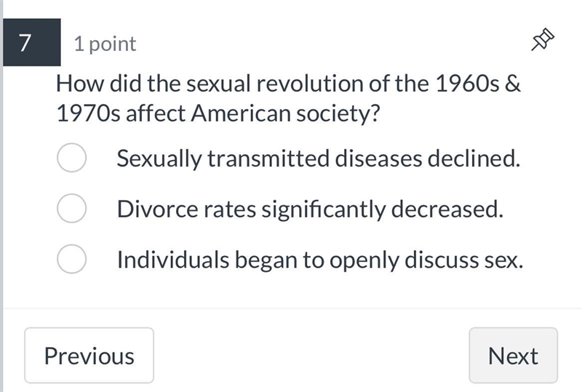Viewport: 582px width, 392px height.
Task: Click the '1 point' label
Action: click(105, 44)
